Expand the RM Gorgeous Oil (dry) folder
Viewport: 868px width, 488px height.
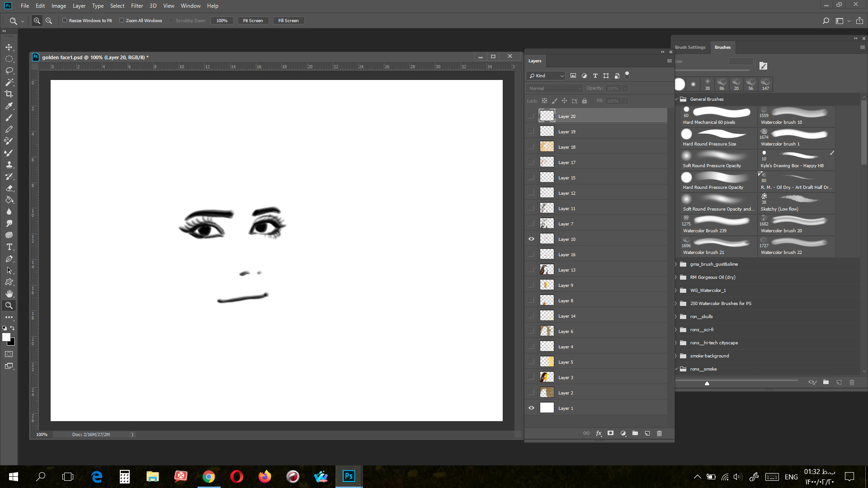[677, 277]
